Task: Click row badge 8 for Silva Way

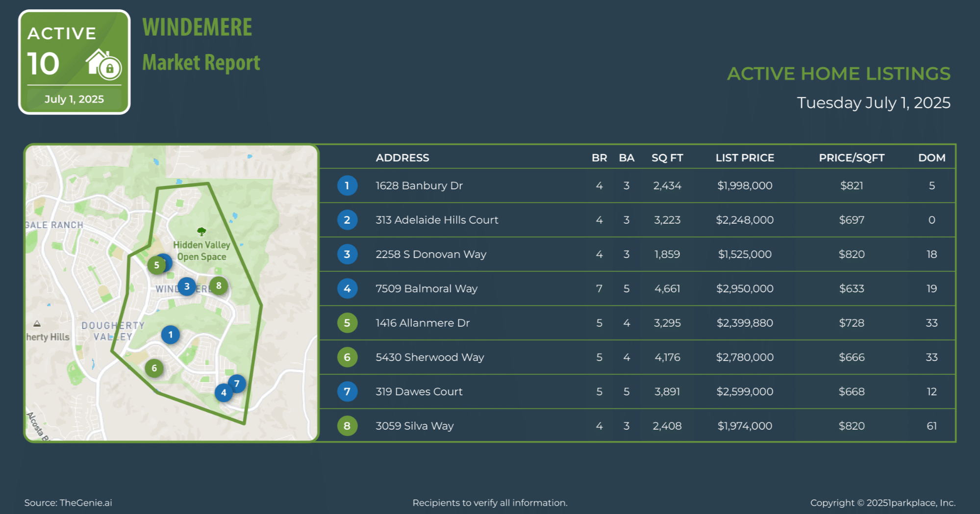Action: point(347,426)
